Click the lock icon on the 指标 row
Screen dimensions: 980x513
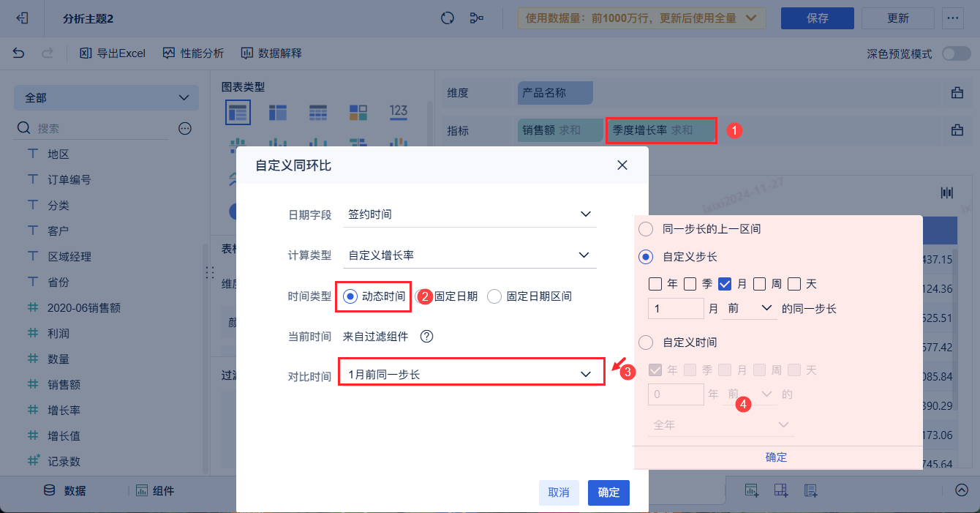pyautogui.click(x=957, y=130)
